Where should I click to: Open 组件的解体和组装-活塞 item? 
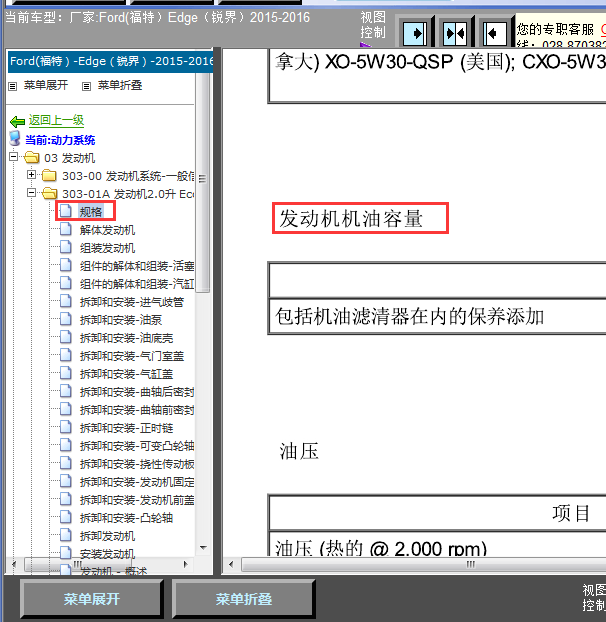[x=136, y=266]
